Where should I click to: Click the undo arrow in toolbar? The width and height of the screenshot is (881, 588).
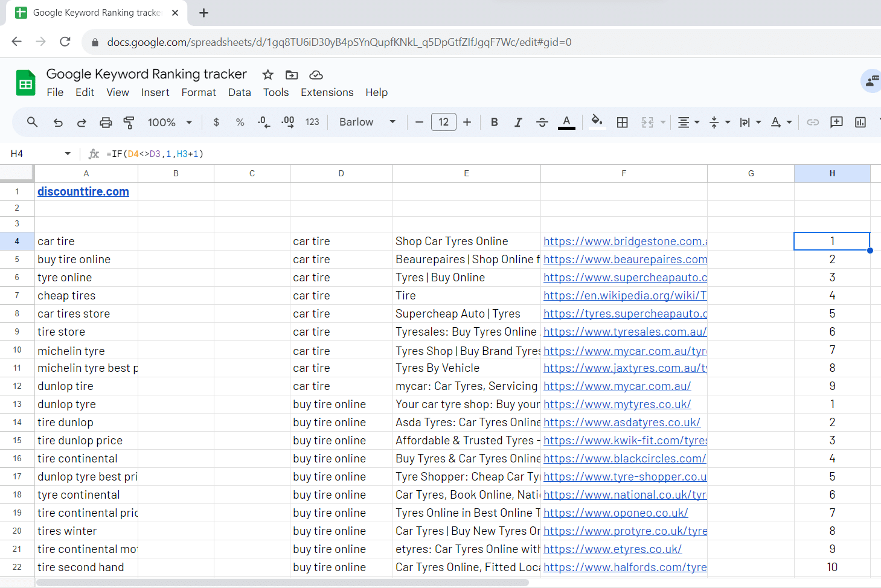coord(58,123)
